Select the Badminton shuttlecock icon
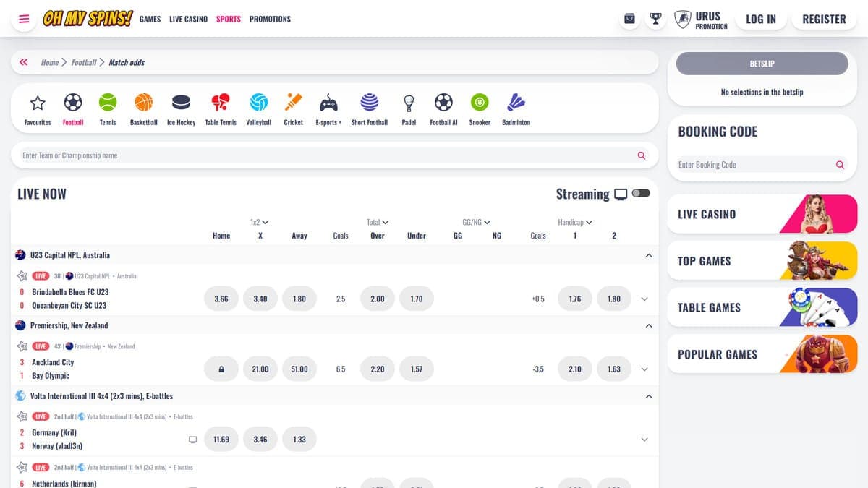This screenshot has width=868, height=488. pyautogui.click(x=516, y=103)
